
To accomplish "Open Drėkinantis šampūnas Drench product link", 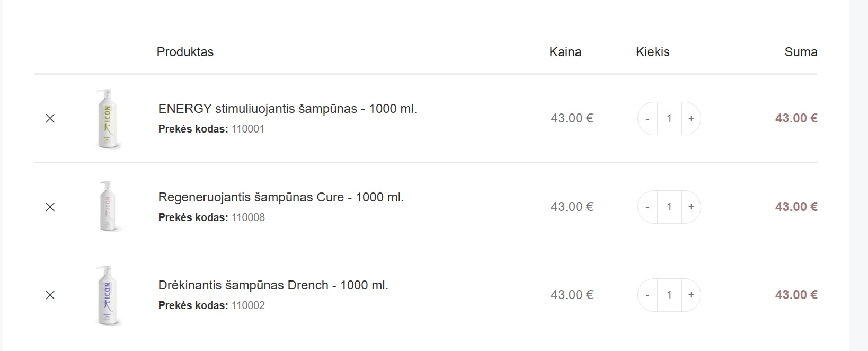I will tap(273, 285).
